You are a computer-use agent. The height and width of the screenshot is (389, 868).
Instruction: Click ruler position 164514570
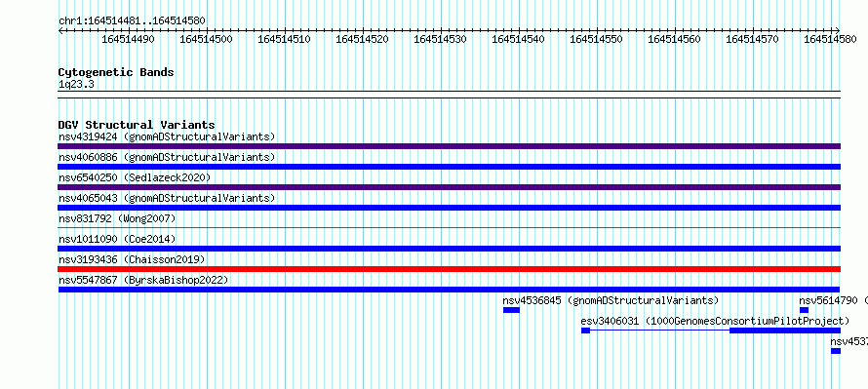(x=753, y=39)
